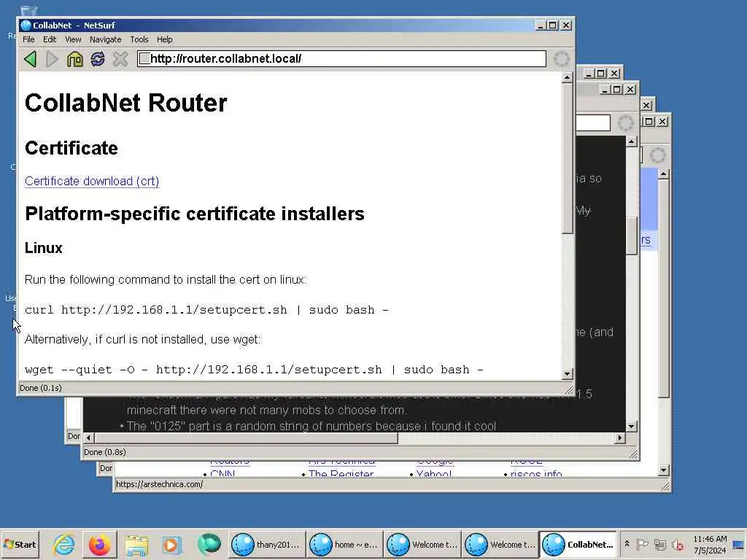This screenshot has height=560, width=747.
Task: Click the Linux heading
Action: click(43, 248)
